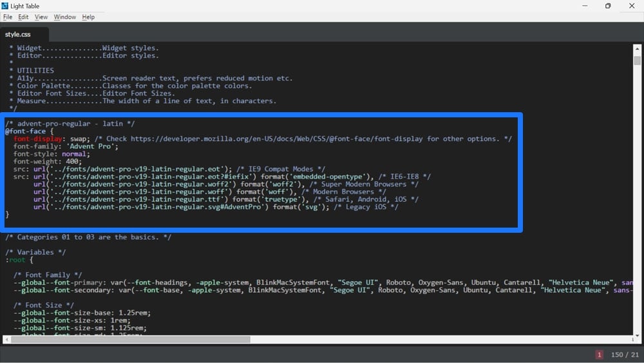Image resolution: width=644 pixels, height=363 pixels.
Task: Open the Window menu
Action: click(x=64, y=17)
